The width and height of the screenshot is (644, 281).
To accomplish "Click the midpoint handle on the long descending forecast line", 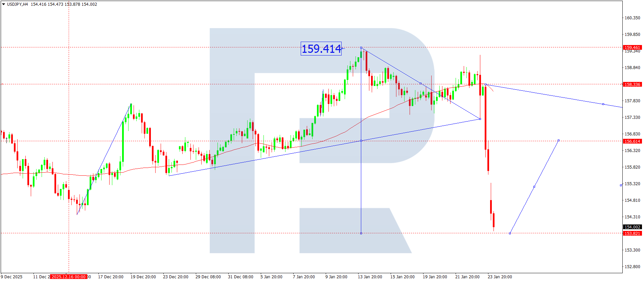I will click(x=603, y=104).
